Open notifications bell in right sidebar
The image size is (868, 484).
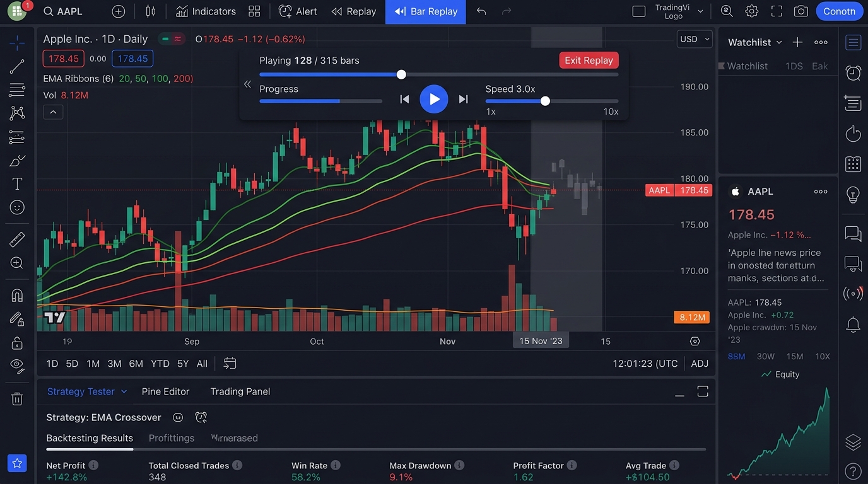[853, 325]
